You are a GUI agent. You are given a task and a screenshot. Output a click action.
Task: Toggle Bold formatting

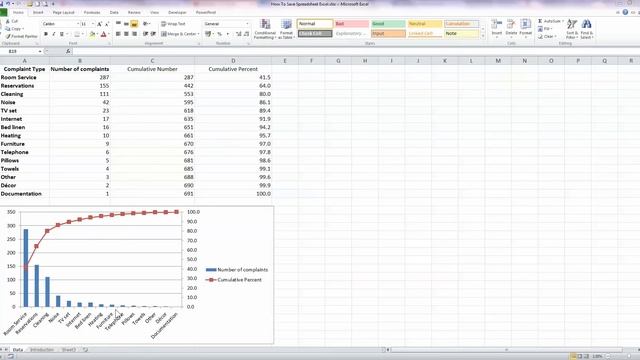[46, 34]
